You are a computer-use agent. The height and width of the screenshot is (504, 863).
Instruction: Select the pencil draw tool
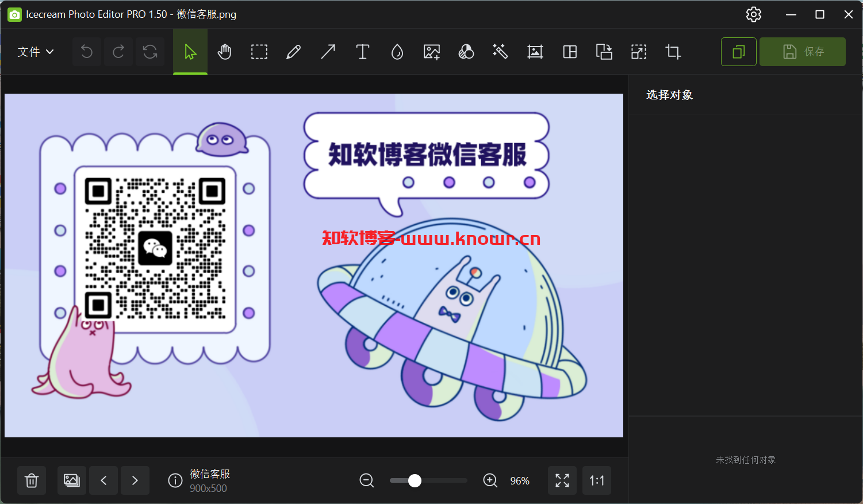coord(293,52)
